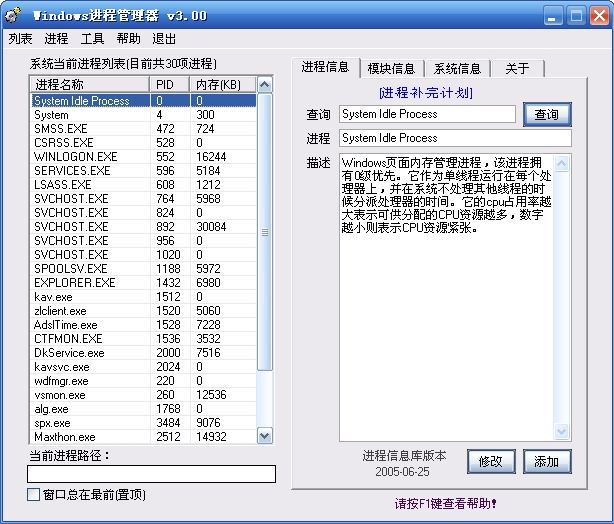
Task: Open the 帮助 menu
Action: coord(128,38)
